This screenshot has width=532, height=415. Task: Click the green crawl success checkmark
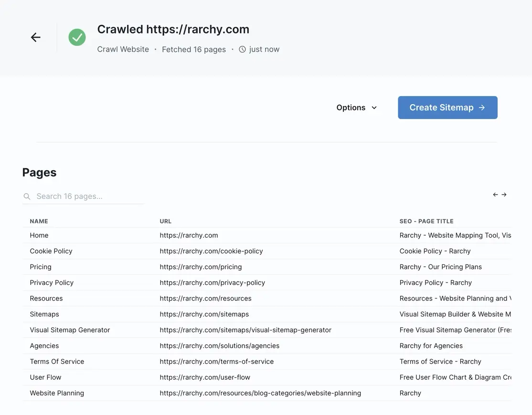coord(77,36)
